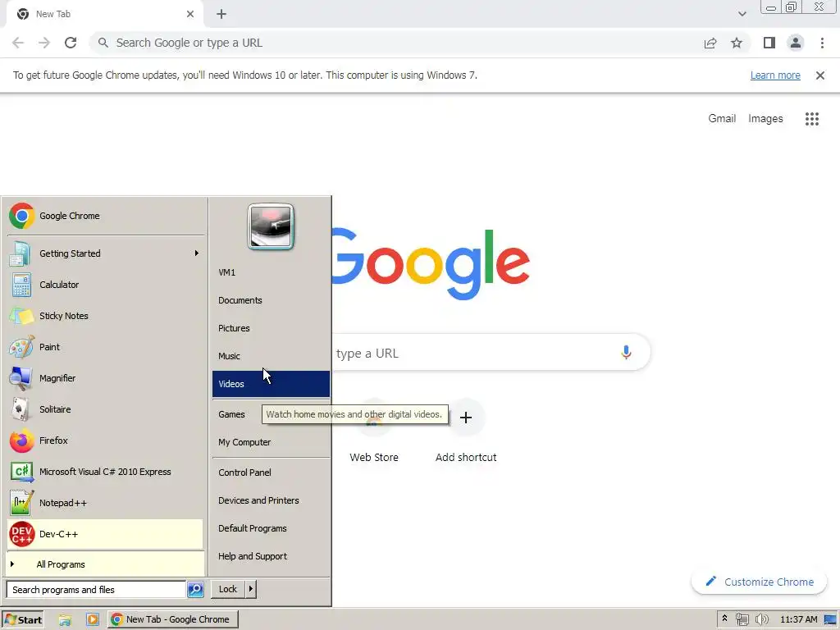Open shutdown options arrow next to Lock
The height and width of the screenshot is (630, 840).
click(x=250, y=589)
